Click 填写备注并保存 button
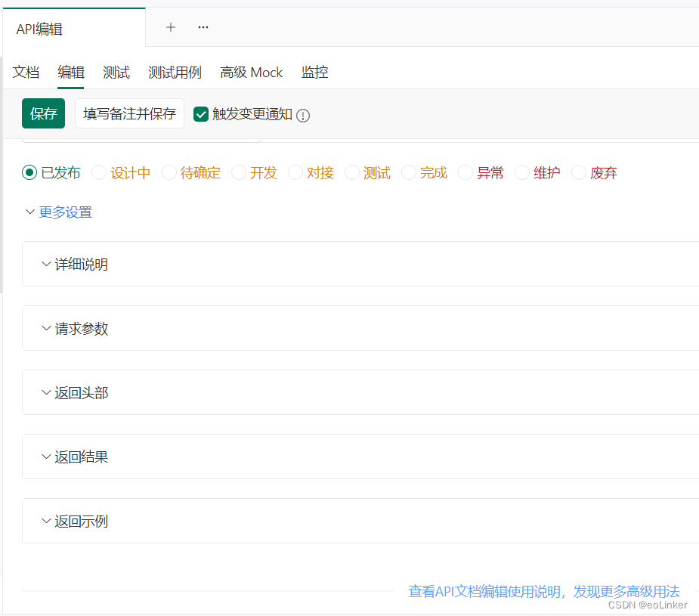Screen dimensions: 699x616 [x=129, y=113]
